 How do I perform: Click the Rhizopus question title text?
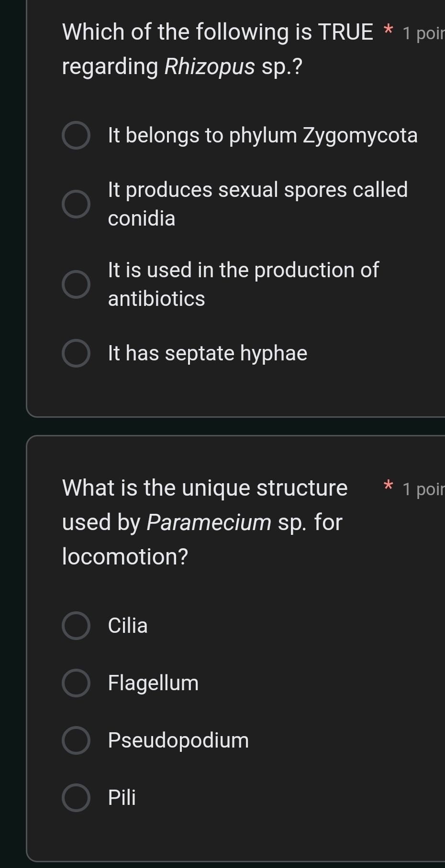(x=217, y=49)
